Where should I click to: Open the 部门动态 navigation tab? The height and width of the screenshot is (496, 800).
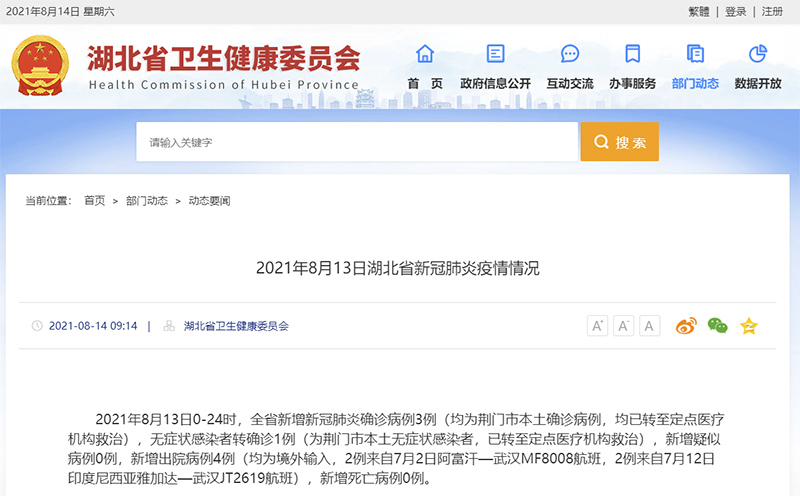tap(695, 83)
